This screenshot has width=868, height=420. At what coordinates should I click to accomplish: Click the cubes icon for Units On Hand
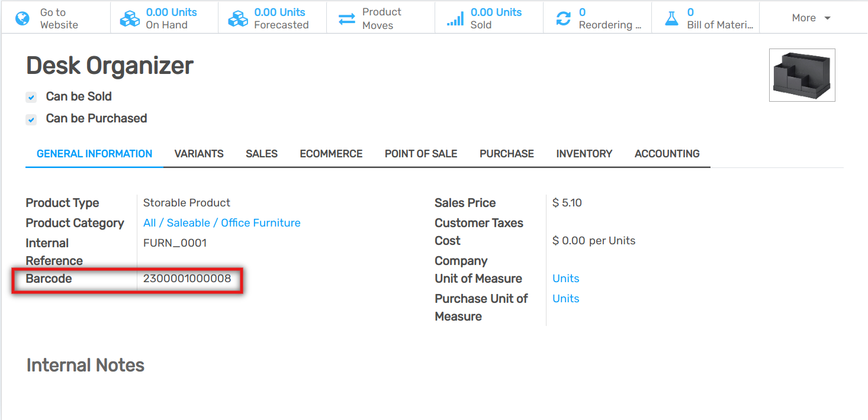point(130,18)
